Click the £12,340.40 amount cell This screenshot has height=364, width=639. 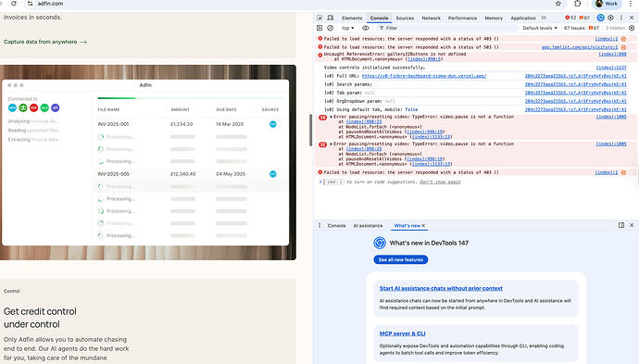(x=183, y=174)
